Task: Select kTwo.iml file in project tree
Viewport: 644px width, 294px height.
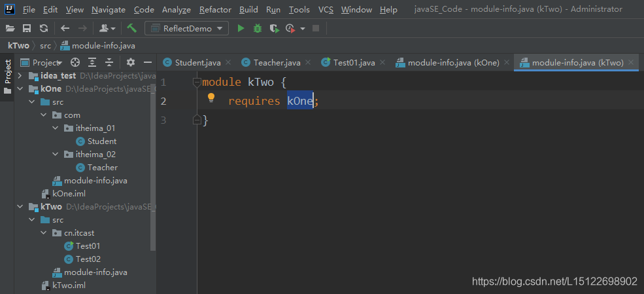Action: [x=69, y=285]
